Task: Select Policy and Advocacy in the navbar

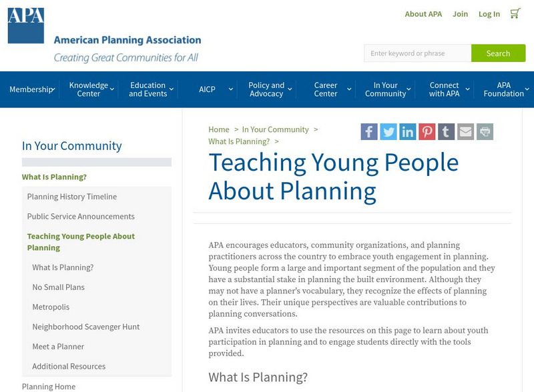Action: pyautogui.click(x=266, y=89)
